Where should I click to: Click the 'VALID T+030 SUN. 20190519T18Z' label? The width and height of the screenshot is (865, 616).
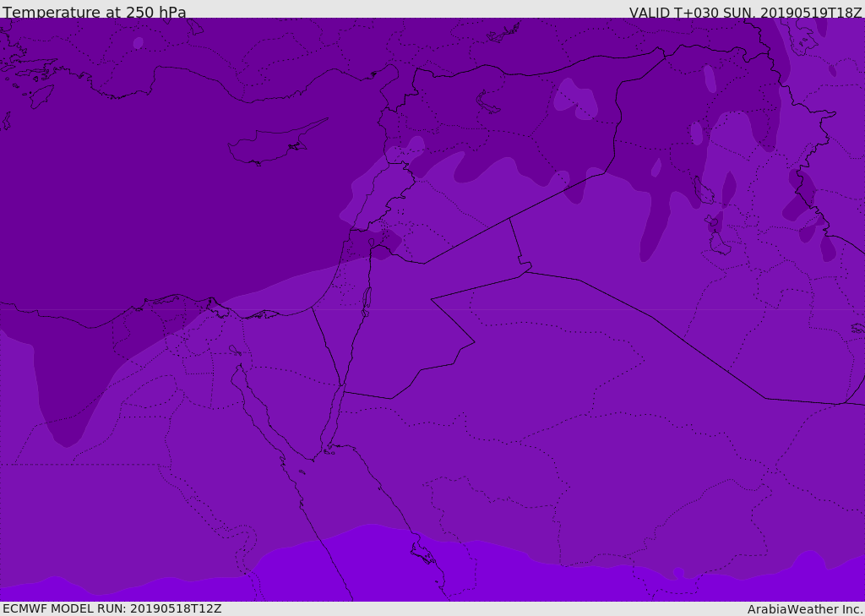pos(745,13)
